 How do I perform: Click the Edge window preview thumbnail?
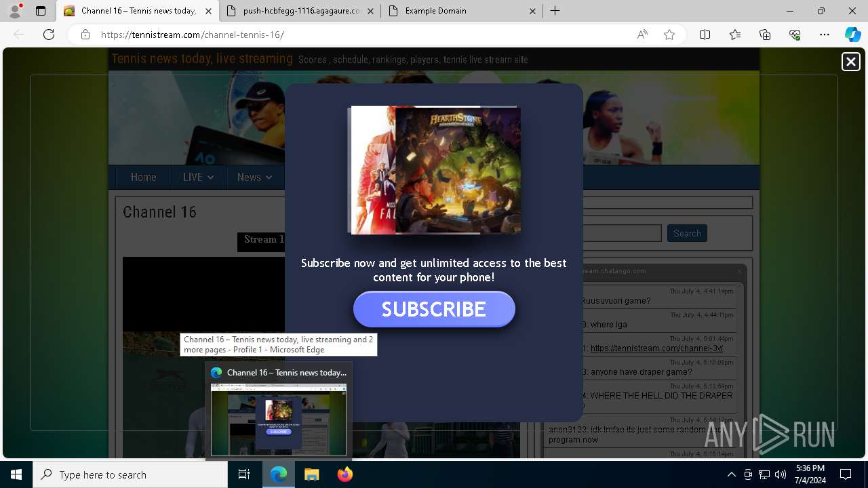point(279,420)
